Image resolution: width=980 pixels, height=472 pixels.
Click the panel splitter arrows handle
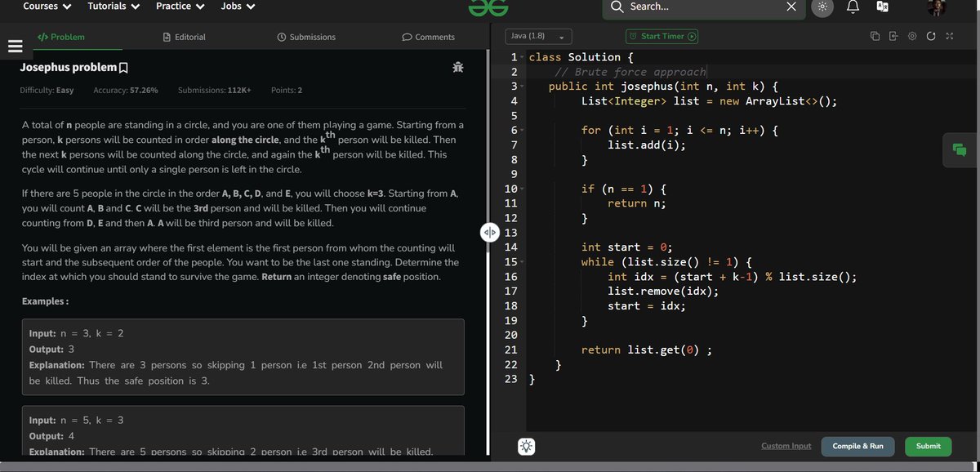coord(488,231)
